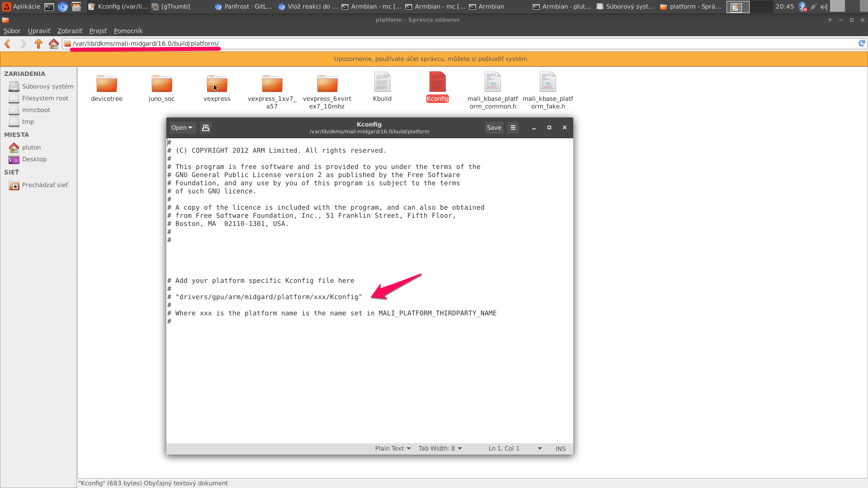Launch the file manager from top panel
This screenshot has height=488, width=868.
[76, 7]
